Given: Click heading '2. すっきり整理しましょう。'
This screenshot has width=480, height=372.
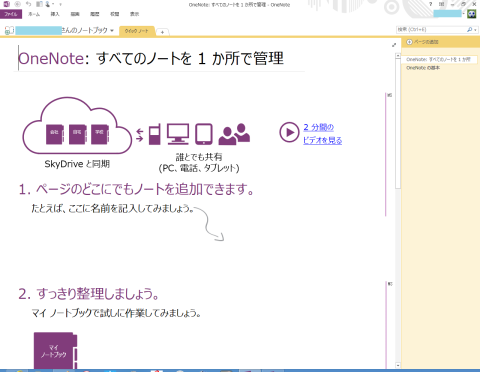Looking at the screenshot, I should [x=89, y=294].
